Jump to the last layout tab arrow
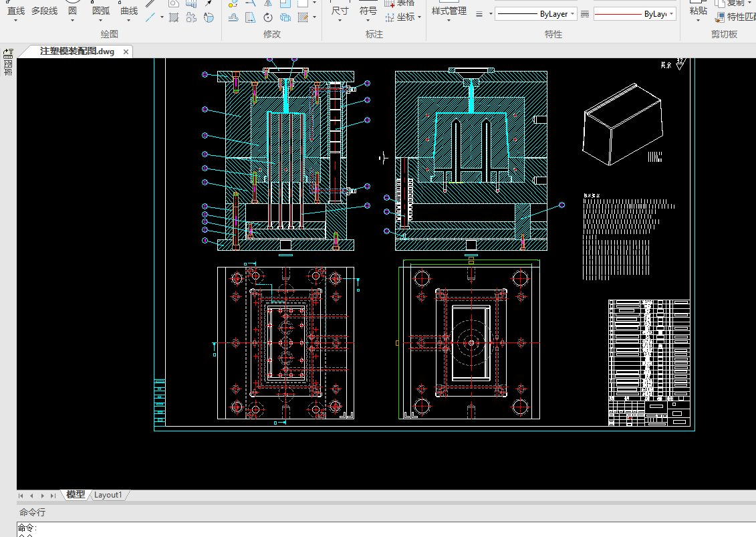Screen dimensions: 756x537 click(x=53, y=496)
